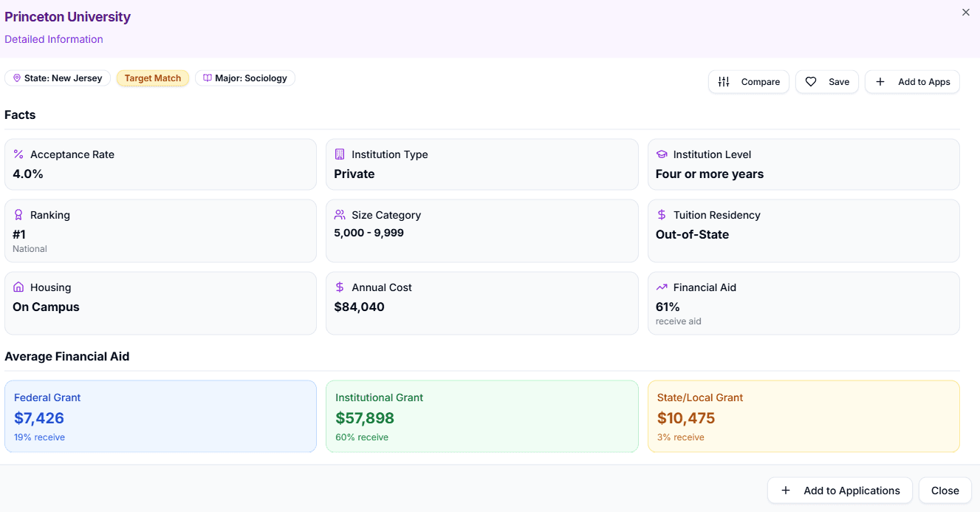Viewport: 980px width, 512px height.
Task: Click the Institutional Grant green card
Action: [x=482, y=416]
